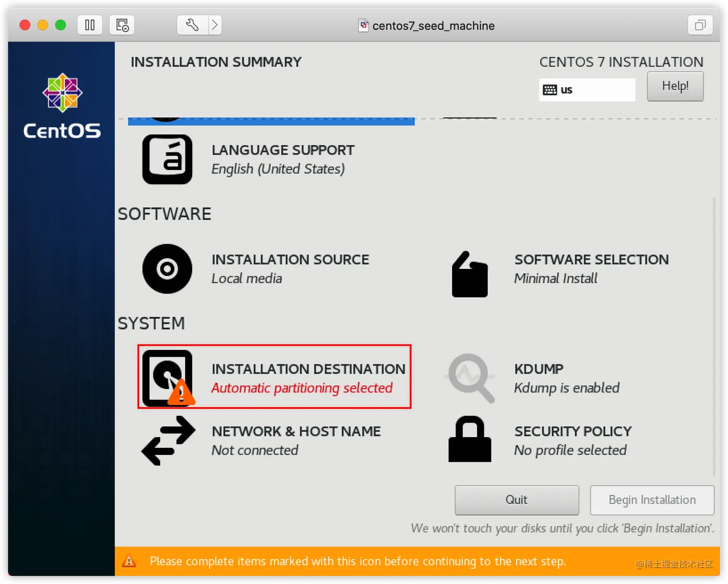Click the centos7_seed_machine title document icon

point(364,25)
